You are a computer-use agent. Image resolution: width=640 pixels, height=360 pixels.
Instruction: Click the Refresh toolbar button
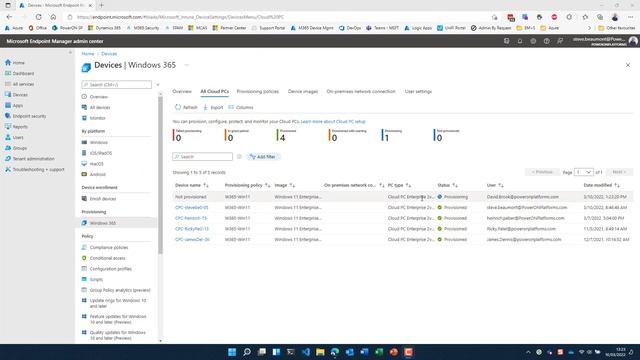tap(186, 107)
